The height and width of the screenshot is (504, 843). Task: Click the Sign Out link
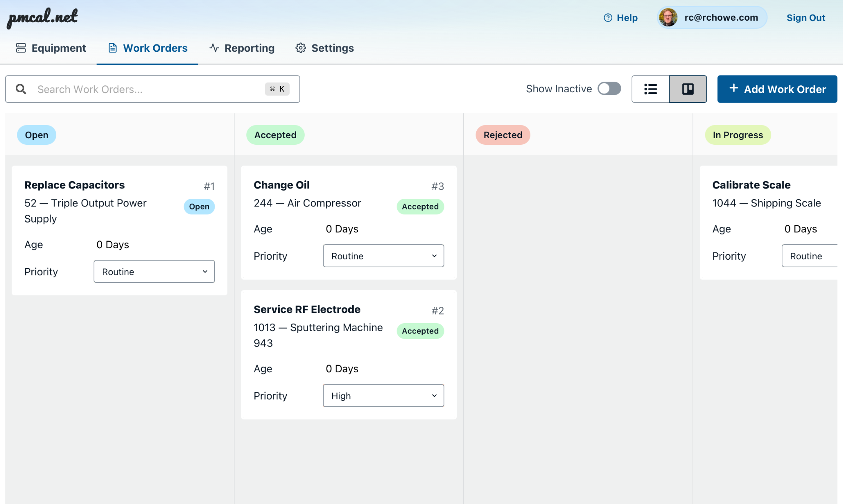pyautogui.click(x=805, y=18)
